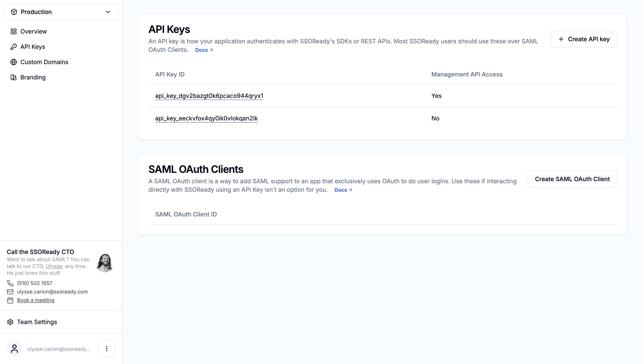Viewport: 643px width, 364px height.
Task: Click the Team Settings gear icon
Action: 10,322
